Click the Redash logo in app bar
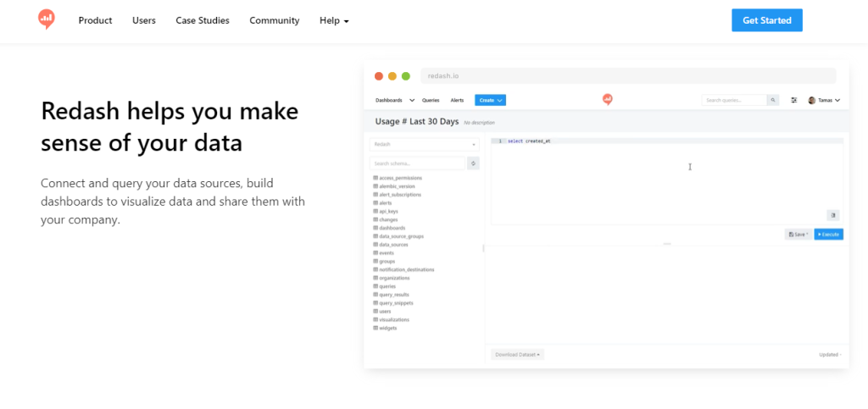 click(x=607, y=100)
